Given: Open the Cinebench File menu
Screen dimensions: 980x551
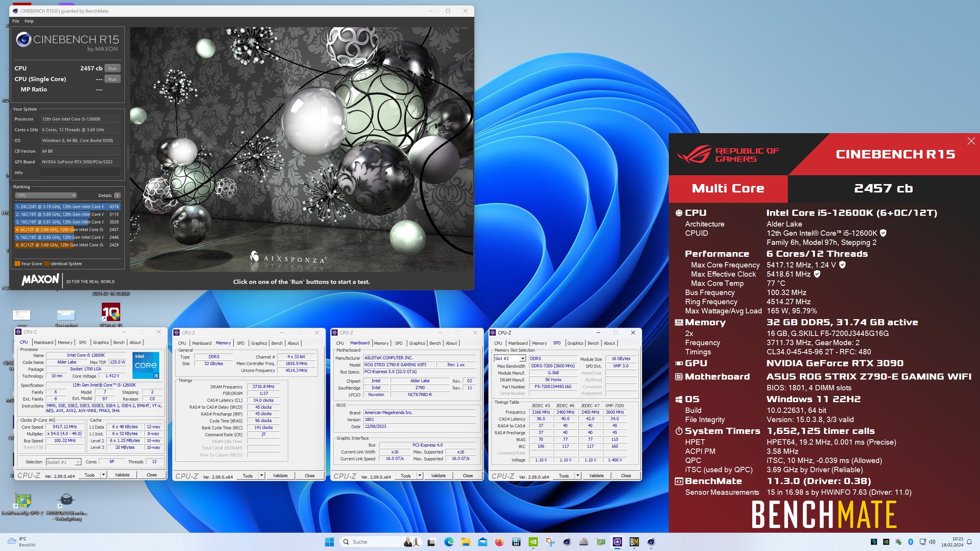Looking at the screenshot, I should pyautogui.click(x=16, y=21).
